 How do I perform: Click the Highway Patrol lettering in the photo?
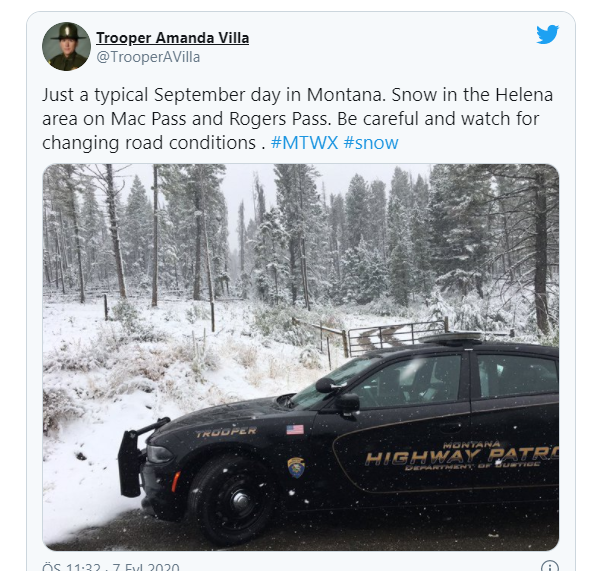pos(462,456)
